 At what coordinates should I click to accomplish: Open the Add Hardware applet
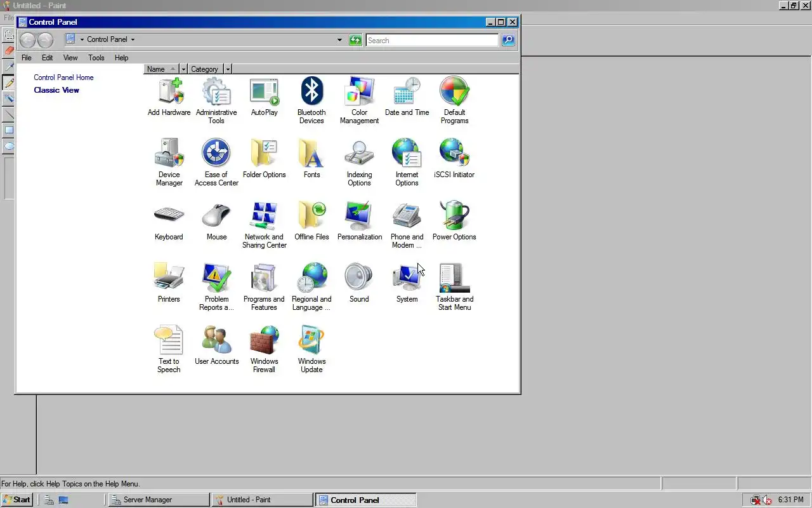click(x=169, y=97)
